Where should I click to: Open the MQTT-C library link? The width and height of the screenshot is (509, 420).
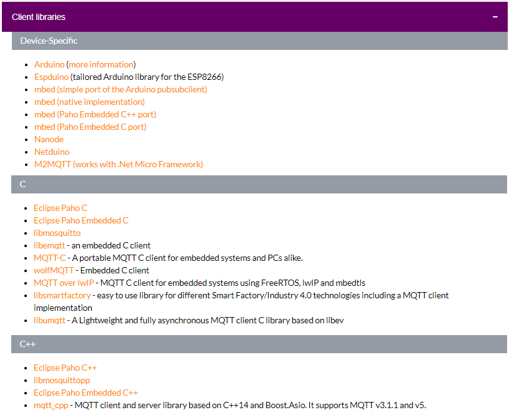point(49,258)
